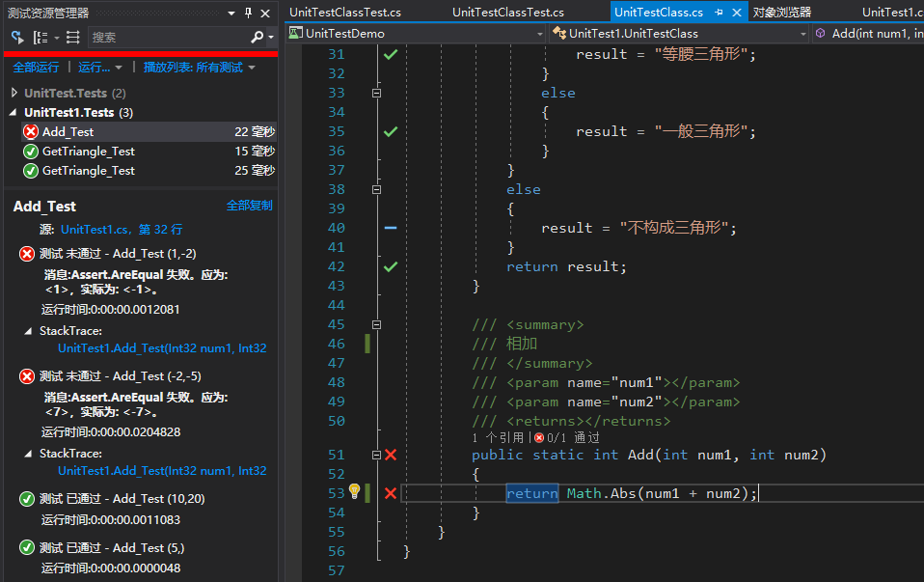Click the red test result progress bar
The height and width of the screenshot is (582, 924).
[x=140, y=54]
